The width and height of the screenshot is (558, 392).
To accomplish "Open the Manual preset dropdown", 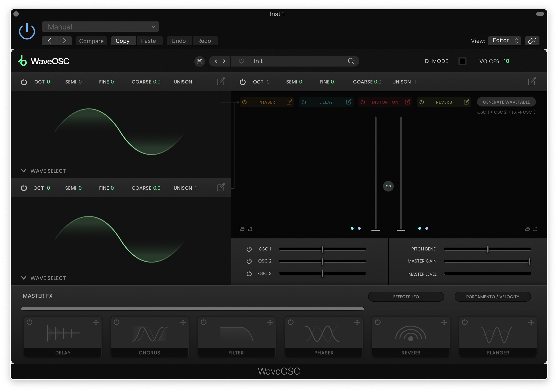I will coord(100,27).
